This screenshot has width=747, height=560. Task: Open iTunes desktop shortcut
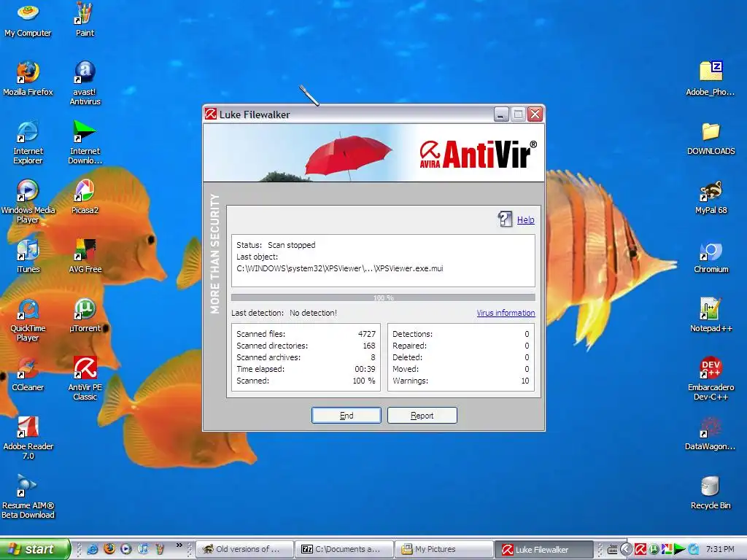coord(28,256)
